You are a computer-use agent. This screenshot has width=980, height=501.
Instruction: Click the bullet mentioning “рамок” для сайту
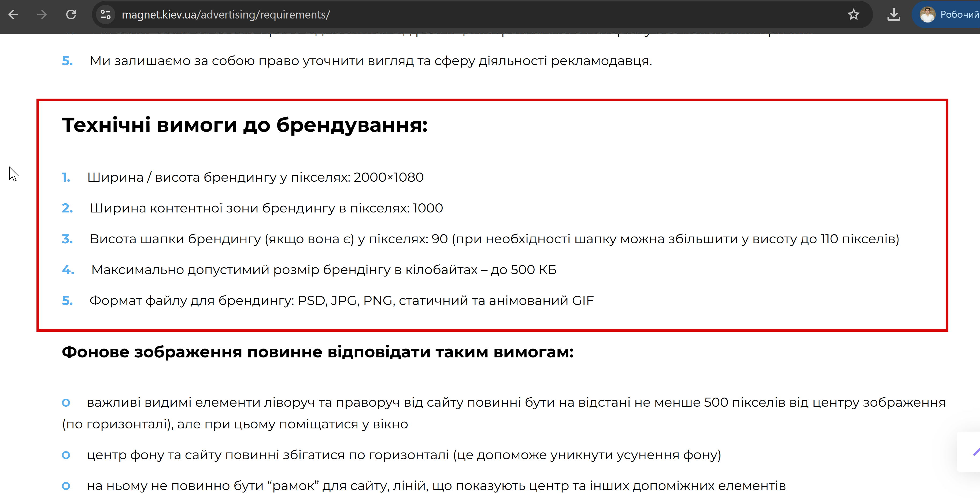(x=436, y=485)
